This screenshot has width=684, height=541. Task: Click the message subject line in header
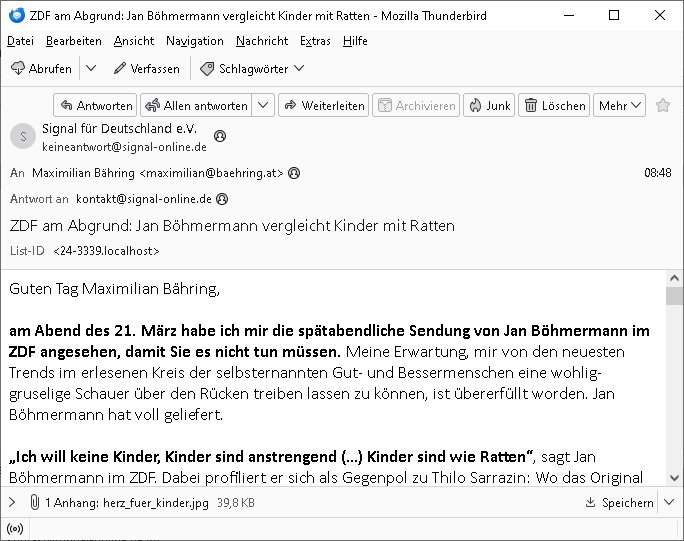[x=232, y=226]
